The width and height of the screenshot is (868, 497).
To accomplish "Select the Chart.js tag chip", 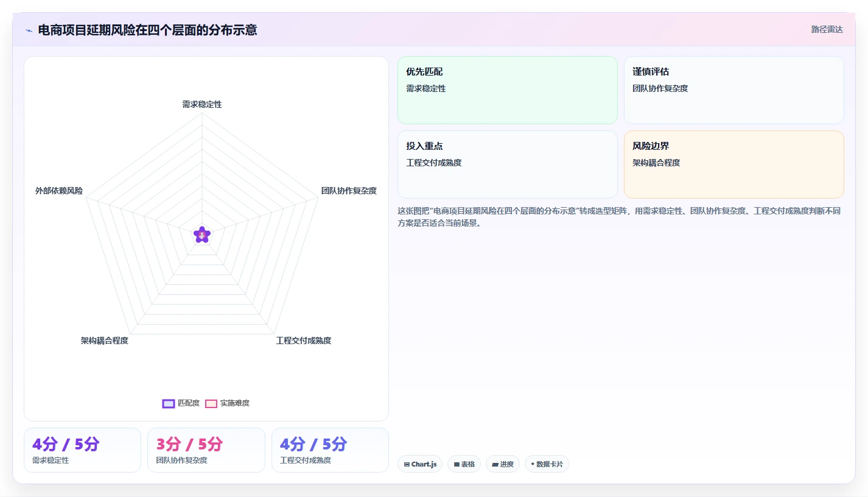I will (420, 464).
